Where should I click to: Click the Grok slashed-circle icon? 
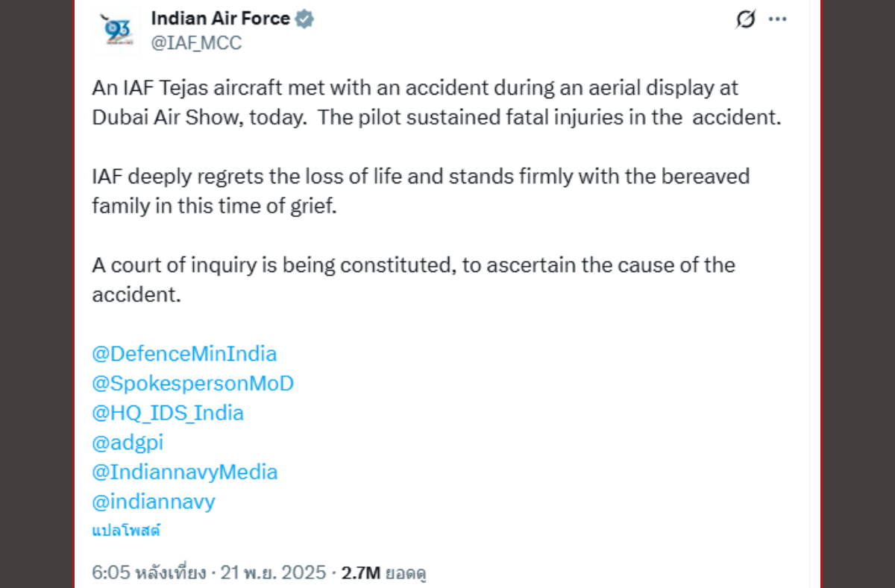[744, 20]
